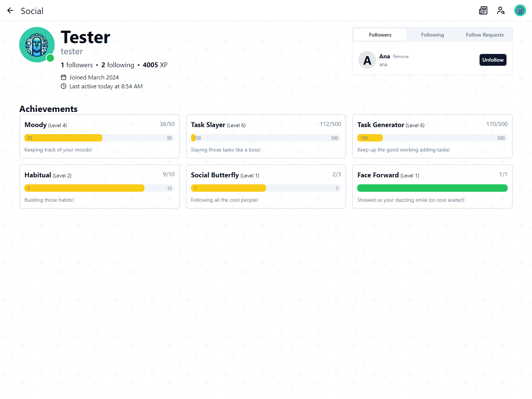
Task: Open the user search icon
Action: pyautogui.click(x=501, y=11)
